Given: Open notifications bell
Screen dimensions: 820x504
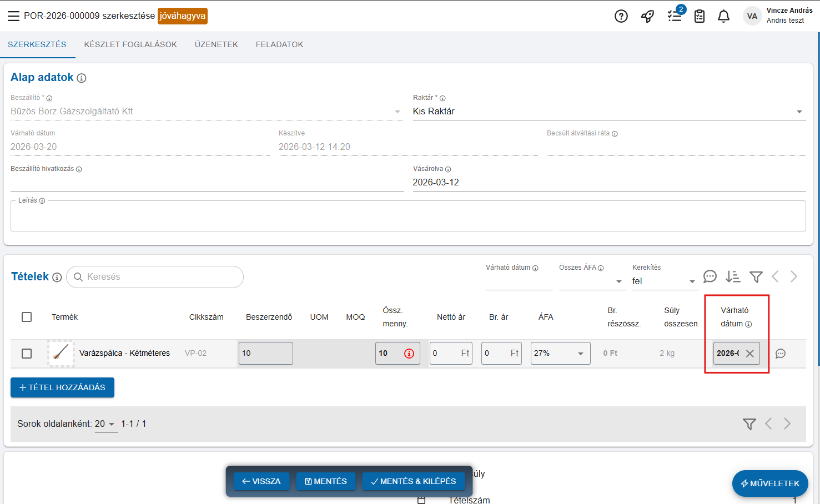Looking at the screenshot, I should coord(723,16).
